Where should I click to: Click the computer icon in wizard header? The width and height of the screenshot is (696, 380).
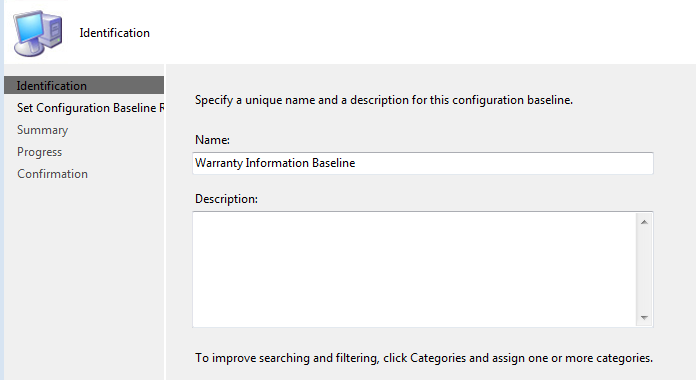[x=38, y=33]
